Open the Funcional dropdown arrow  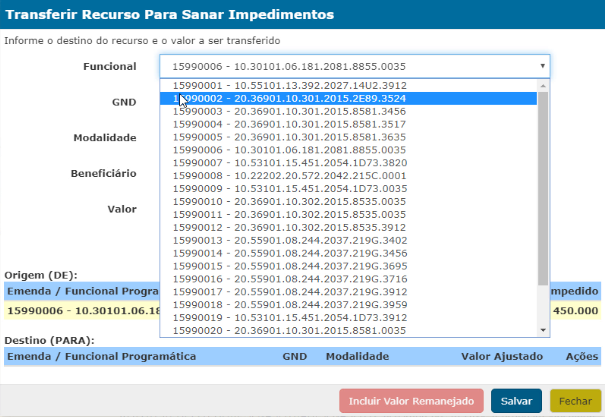click(543, 66)
